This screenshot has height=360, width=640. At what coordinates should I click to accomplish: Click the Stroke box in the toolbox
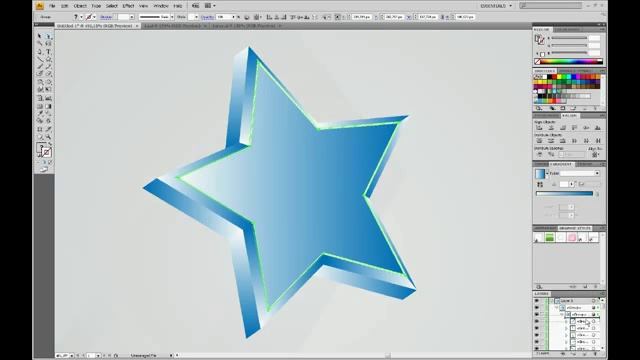[47, 153]
